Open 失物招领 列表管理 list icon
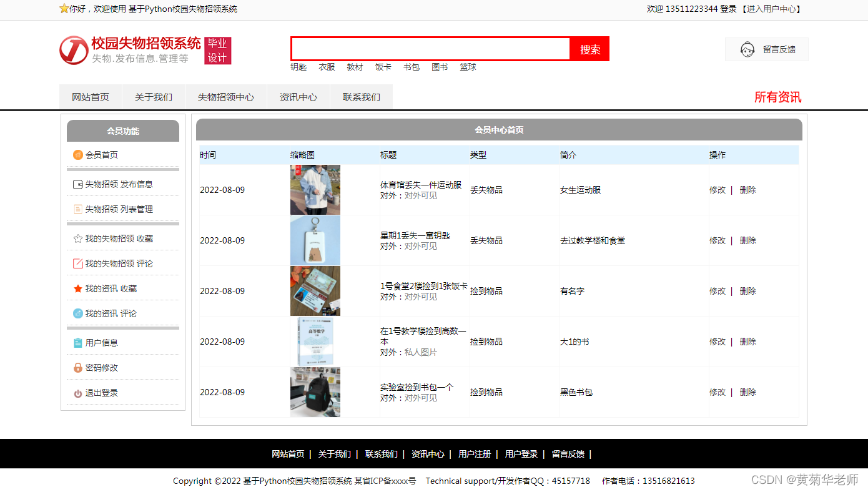The image size is (868, 492). pyautogui.click(x=79, y=209)
